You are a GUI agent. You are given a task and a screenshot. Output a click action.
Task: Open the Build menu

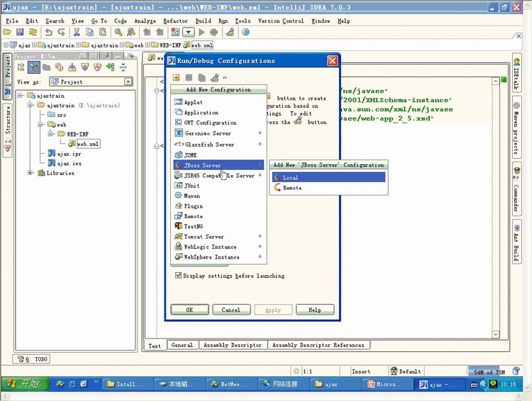[204, 21]
